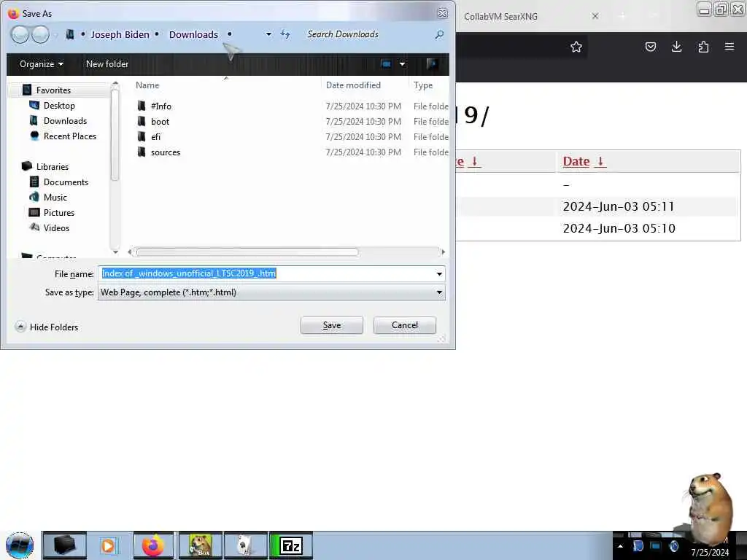747x560 pixels.
Task: Click the Cancel button
Action: 404,325
